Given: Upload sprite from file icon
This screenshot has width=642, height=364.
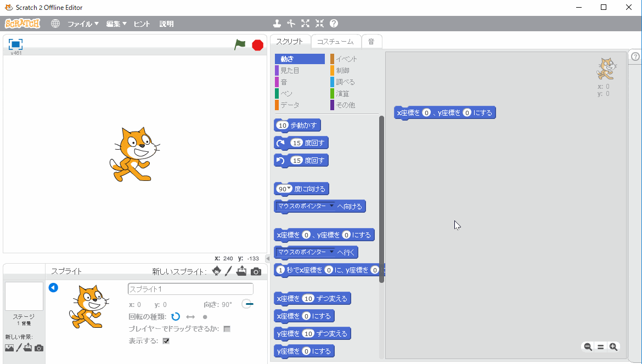Looking at the screenshot, I should tap(241, 271).
